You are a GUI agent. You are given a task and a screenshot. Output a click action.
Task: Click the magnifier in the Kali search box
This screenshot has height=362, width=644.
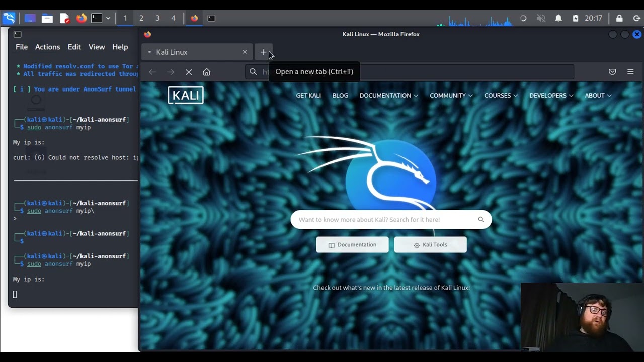481,220
